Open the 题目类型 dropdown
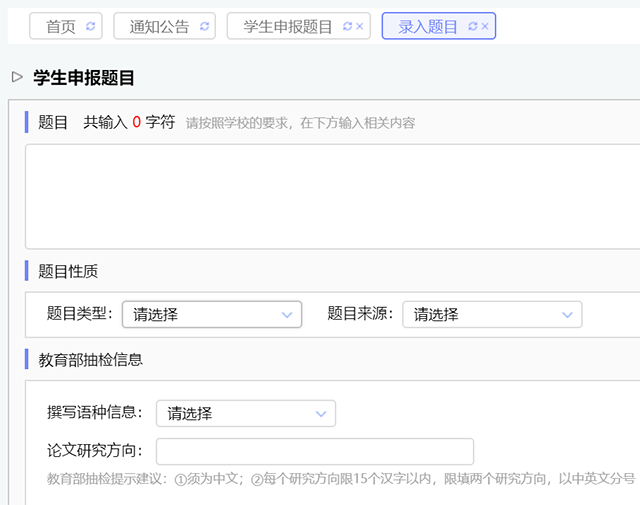Viewport: 640px width, 505px height. coord(211,314)
